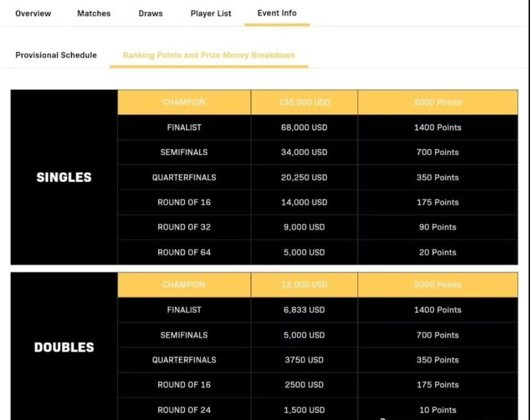Screen dimensions: 530x420
Task: Select Ranking Points and Prize Money Breakdown
Action: point(209,55)
